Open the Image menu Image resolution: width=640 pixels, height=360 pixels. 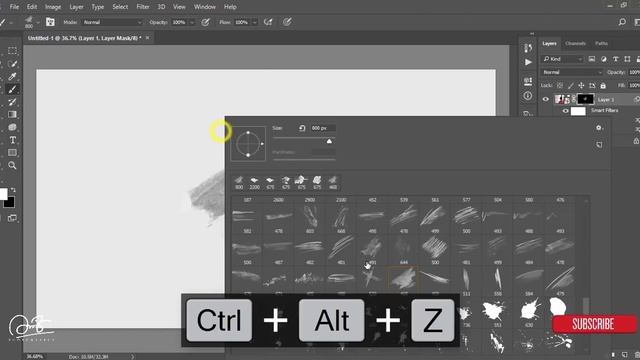point(53,7)
